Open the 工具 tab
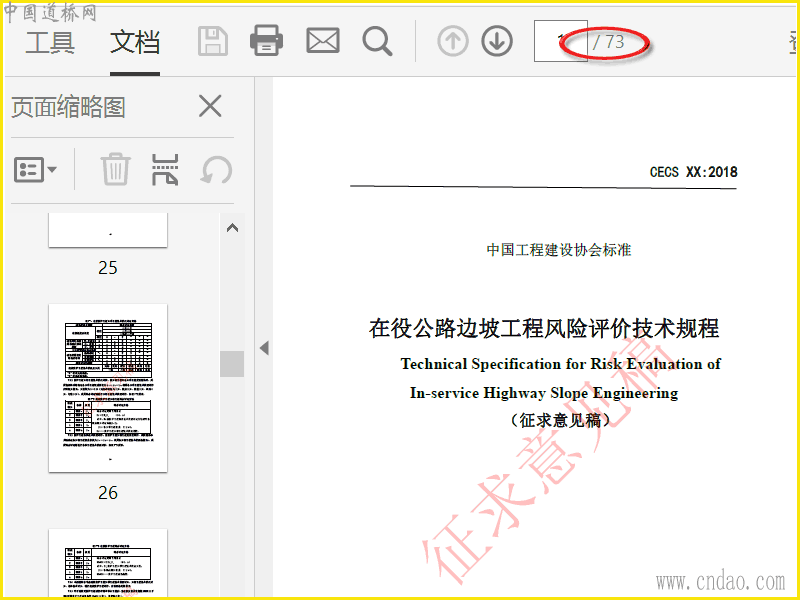 pyautogui.click(x=50, y=42)
